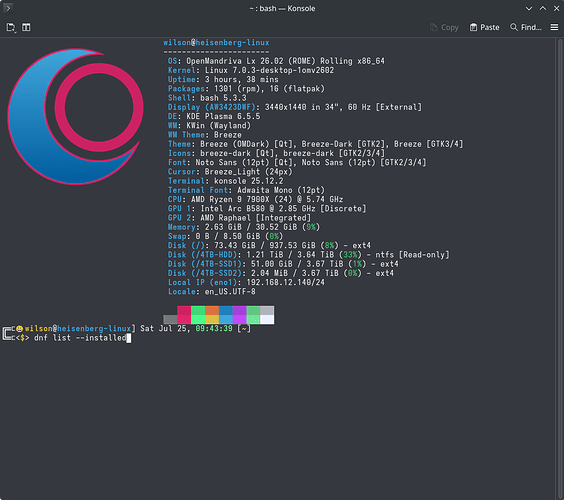Click the prompt timestamp 09:43:39

214,329
